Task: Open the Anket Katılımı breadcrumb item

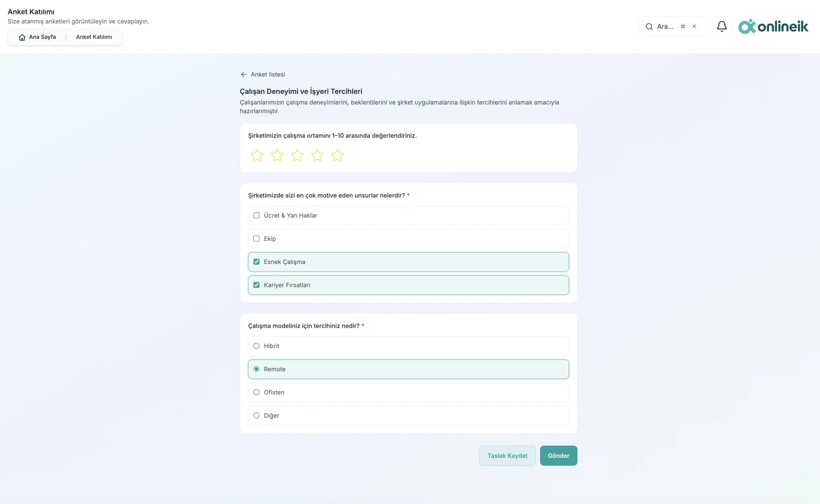Action: coord(94,37)
